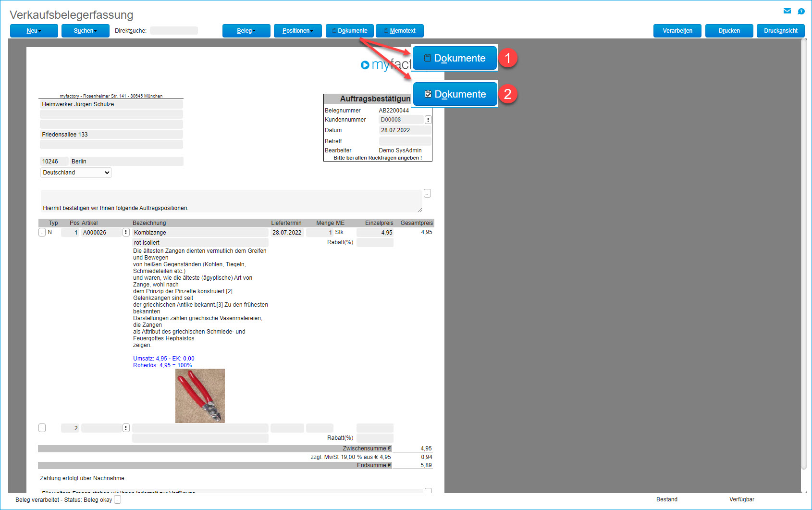Click the Rabatt(%) field of position 1
Image resolution: width=812 pixels, height=510 pixels.
point(375,243)
